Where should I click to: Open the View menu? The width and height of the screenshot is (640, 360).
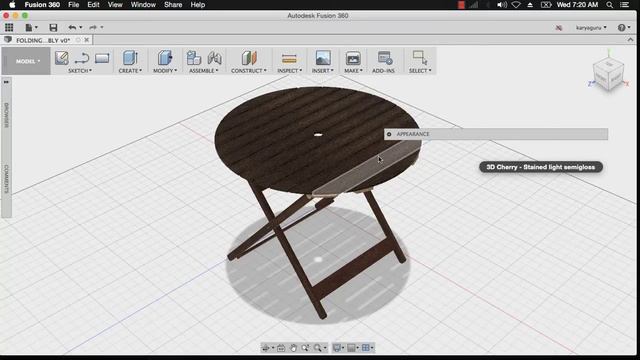tap(115, 5)
